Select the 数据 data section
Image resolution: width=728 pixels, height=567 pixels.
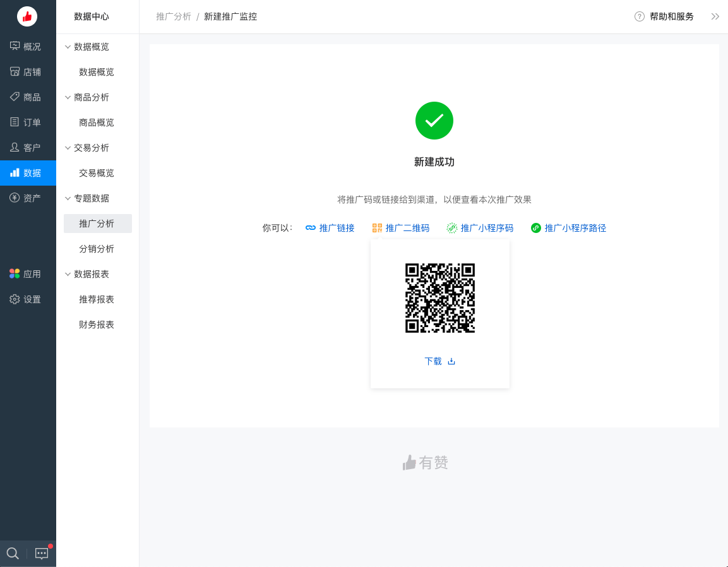28,173
